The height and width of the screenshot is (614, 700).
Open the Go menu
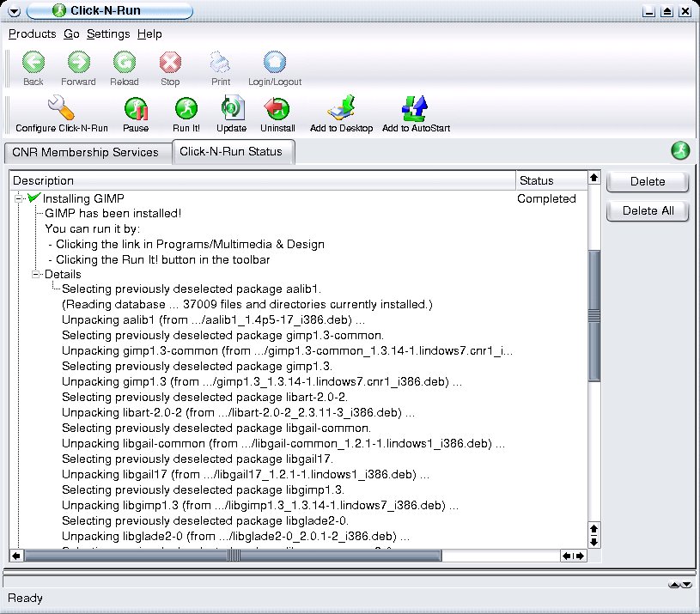(x=71, y=33)
